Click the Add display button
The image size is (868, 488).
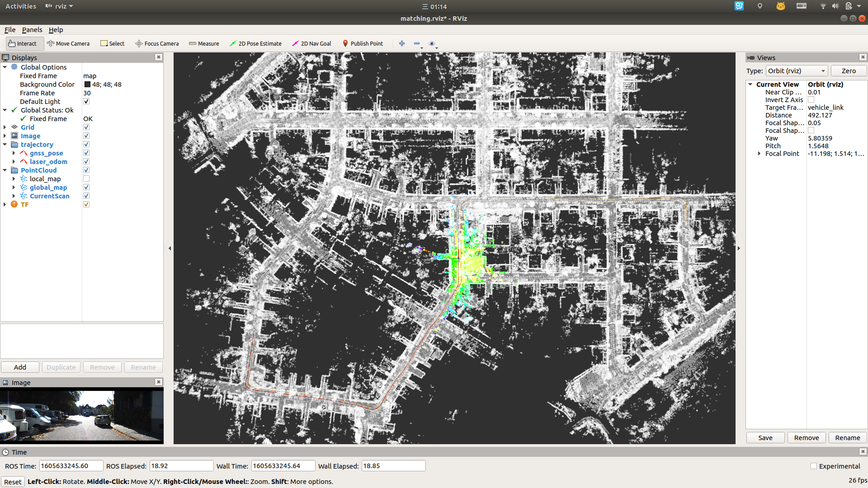(20, 367)
